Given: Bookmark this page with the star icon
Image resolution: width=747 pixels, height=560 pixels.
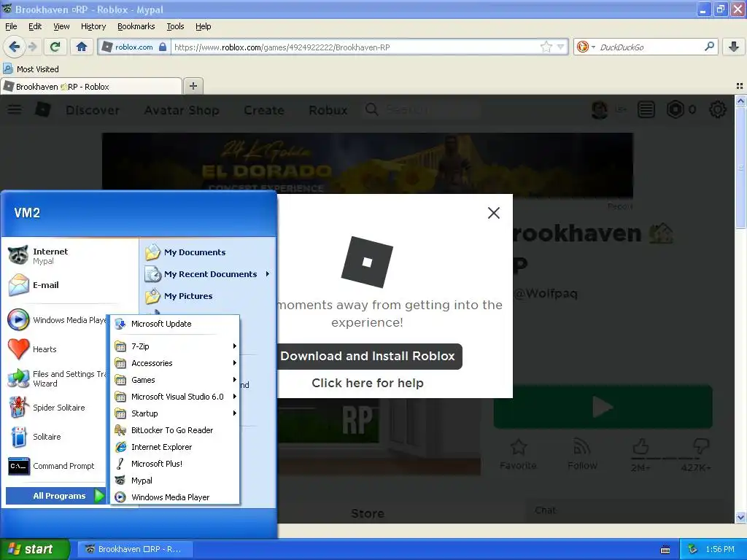Looking at the screenshot, I should [546, 47].
